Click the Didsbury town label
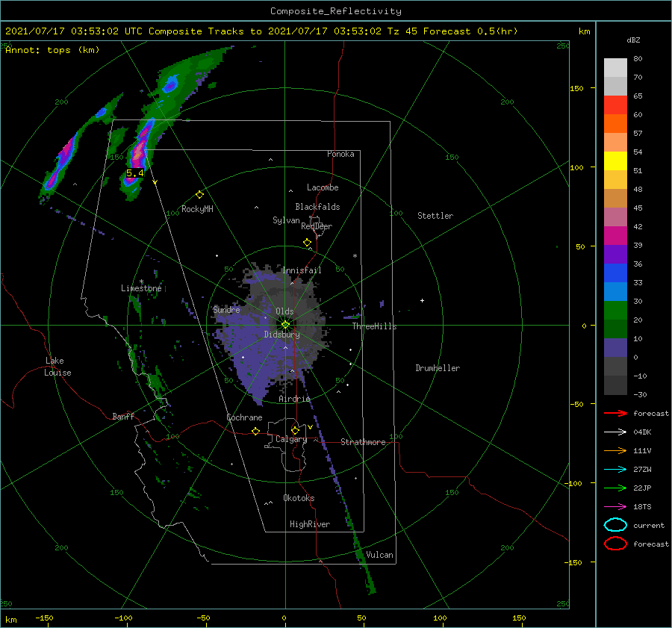Image resolution: width=672 pixels, height=628 pixels. (281, 335)
